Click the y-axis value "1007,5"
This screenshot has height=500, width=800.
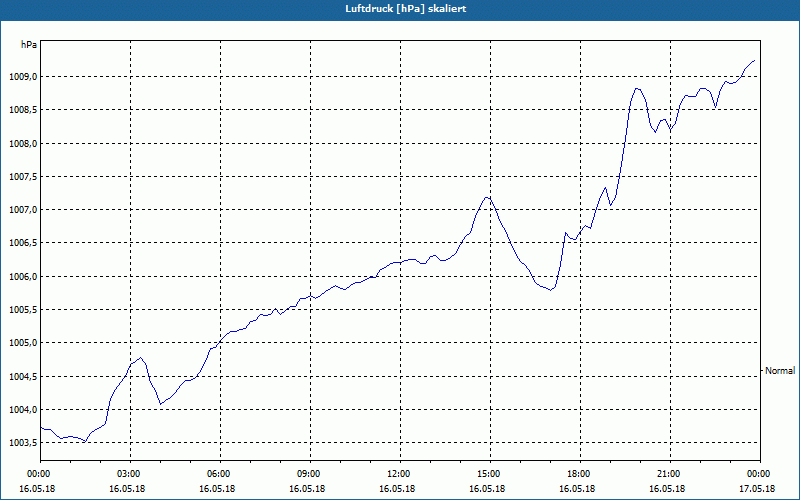[23, 177]
